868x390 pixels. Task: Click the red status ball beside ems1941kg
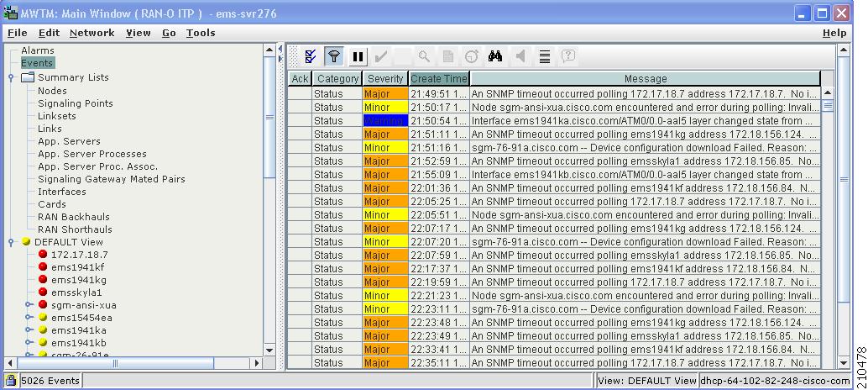(43, 280)
